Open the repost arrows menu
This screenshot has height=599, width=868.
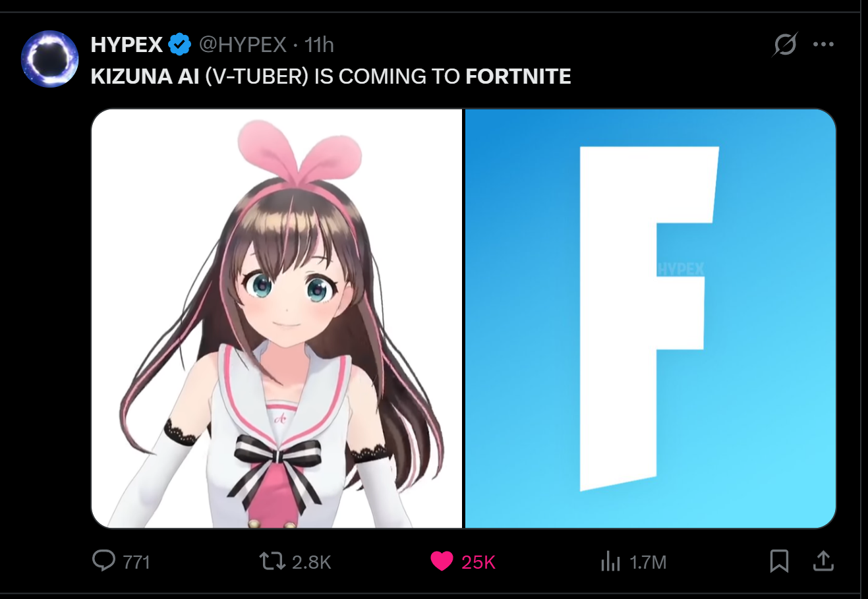pyautogui.click(x=272, y=561)
